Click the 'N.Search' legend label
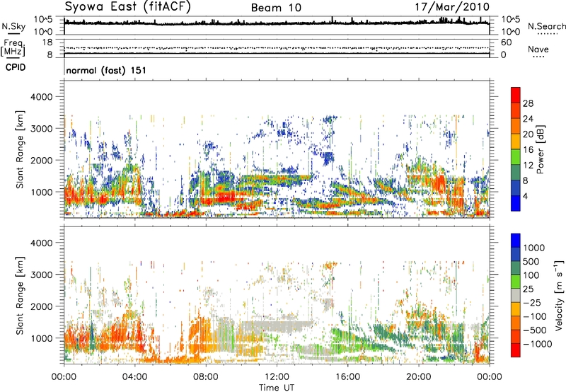This screenshot has height=392, width=566. tap(546, 26)
